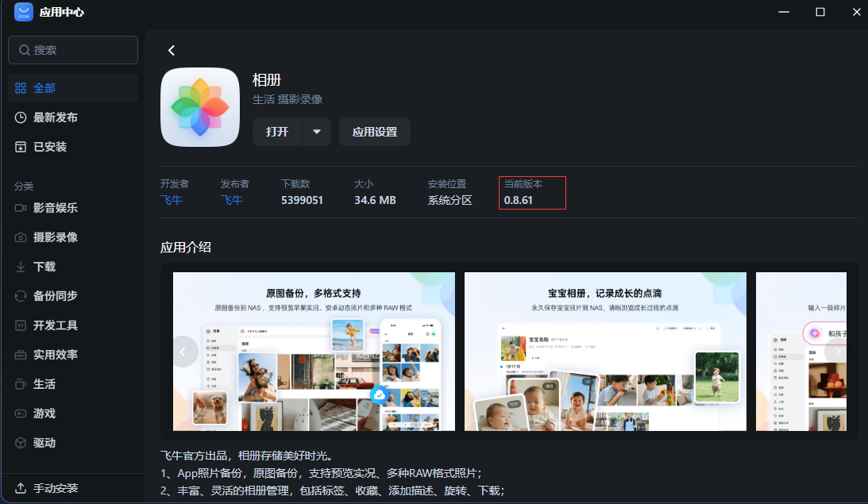This screenshot has height=504, width=868.
Task: Expand dropdown arrow beside 打开 button
Action: click(317, 132)
